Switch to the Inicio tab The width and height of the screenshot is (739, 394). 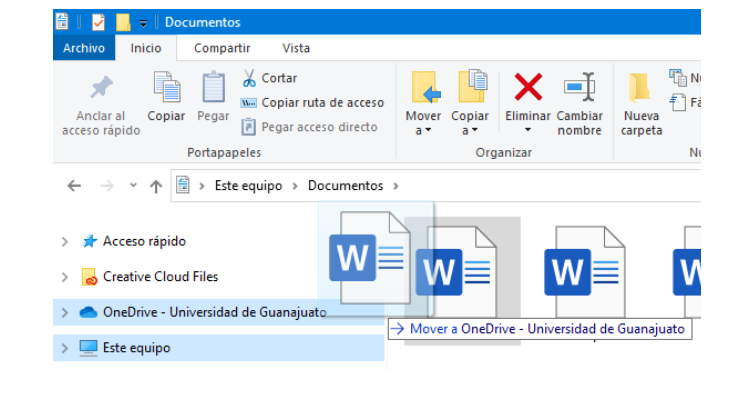tap(146, 48)
